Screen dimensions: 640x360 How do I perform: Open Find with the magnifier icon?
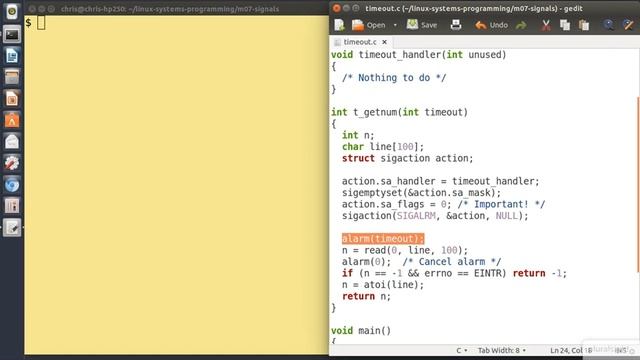tap(608, 25)
